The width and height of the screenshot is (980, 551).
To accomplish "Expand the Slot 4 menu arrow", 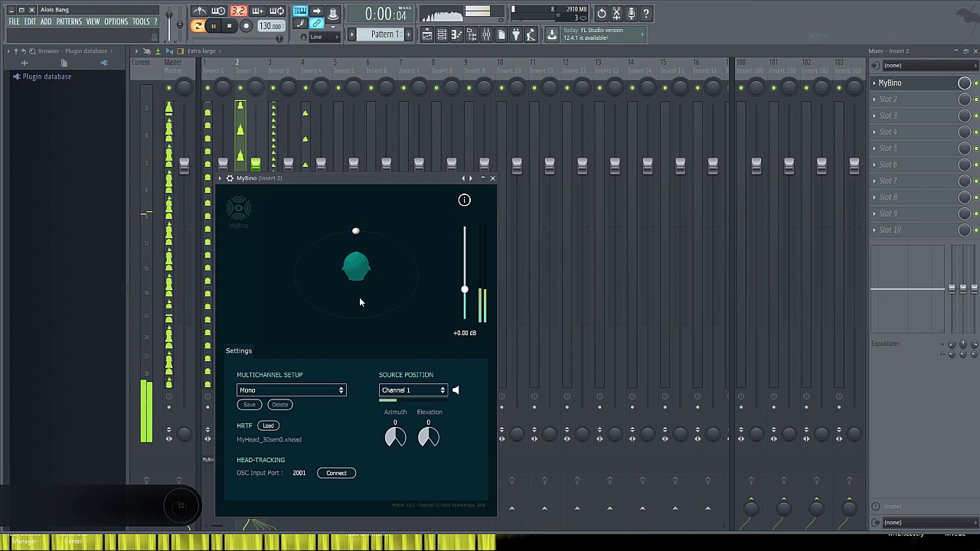I will (874, 132).
